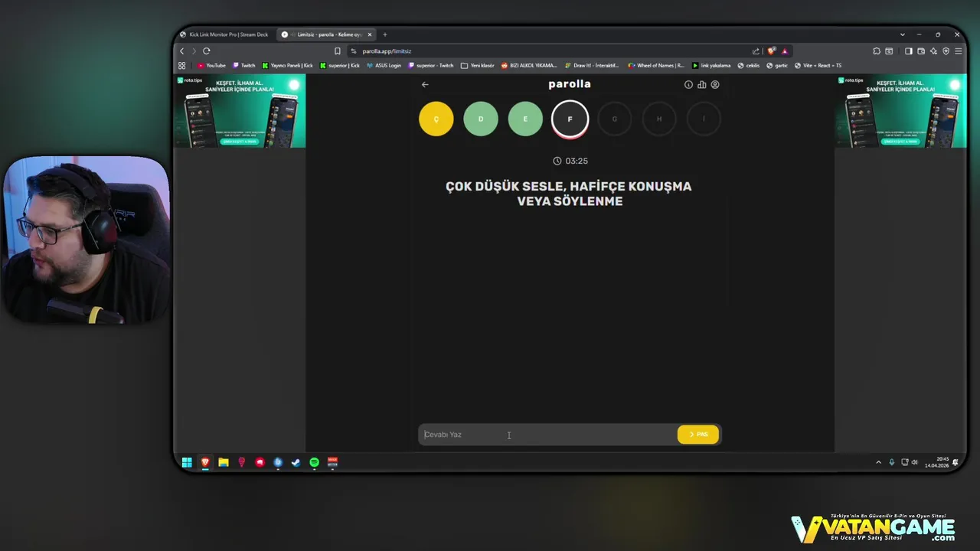
Task: Click the 03:25 countdown timer
Action: point(570,161)
